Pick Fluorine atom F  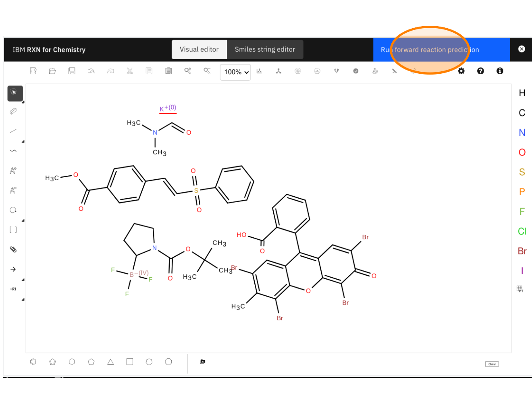click(522, 212)
